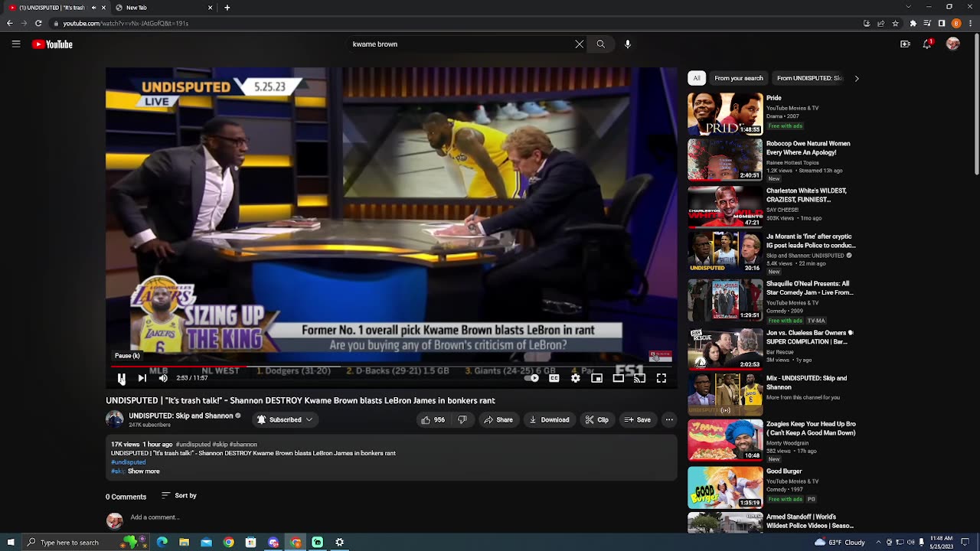Open the Sort by comments dropdown
Viewport: 980px width, 551px height.
(179, 496)
